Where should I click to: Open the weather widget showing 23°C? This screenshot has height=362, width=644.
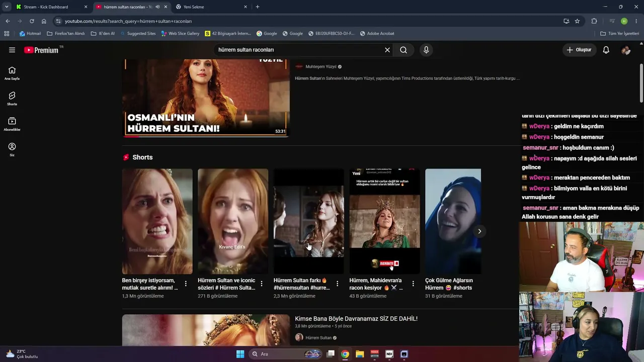[21, 354]
